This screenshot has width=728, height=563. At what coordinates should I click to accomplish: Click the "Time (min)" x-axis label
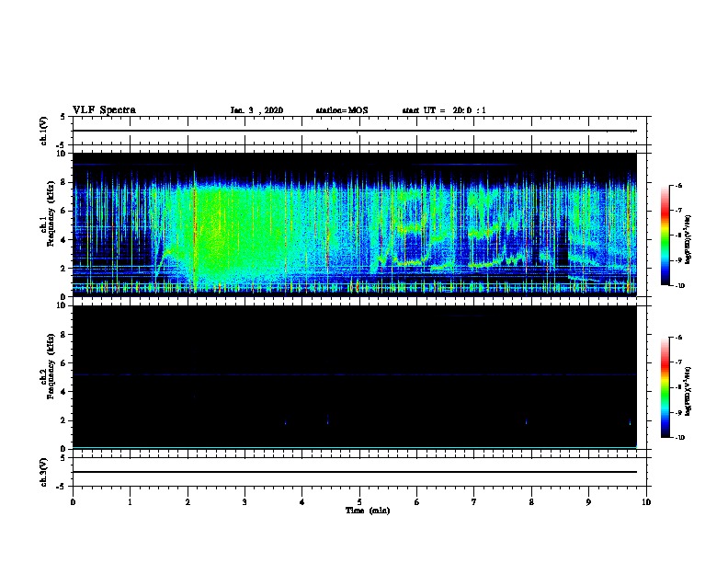[368, 511]
